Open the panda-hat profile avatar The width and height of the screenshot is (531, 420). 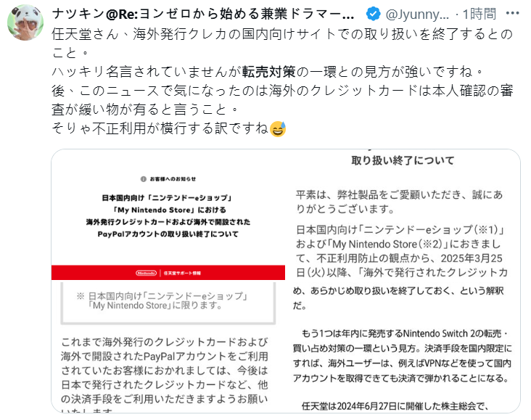(x=25, y=22)
